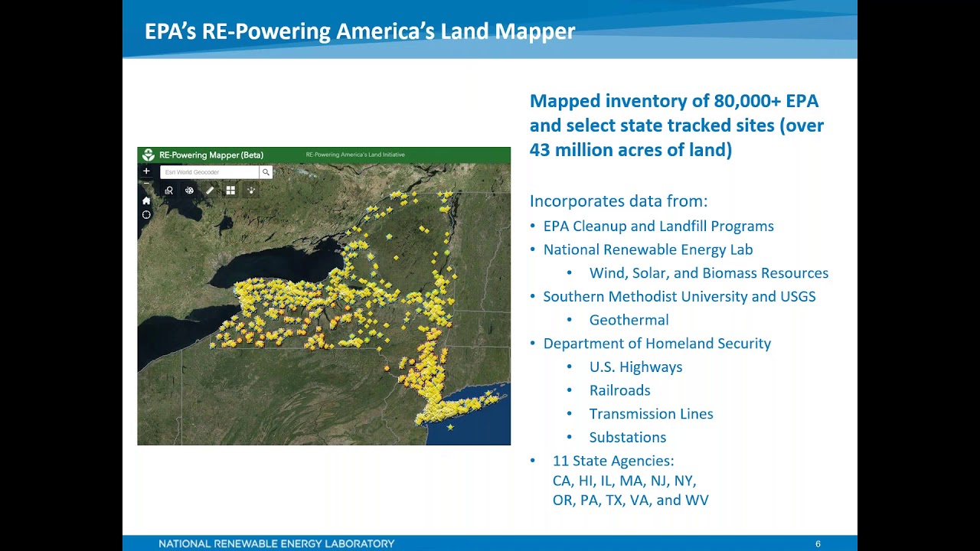
Task: Select the measurement ruler tool
Action: 210,191
